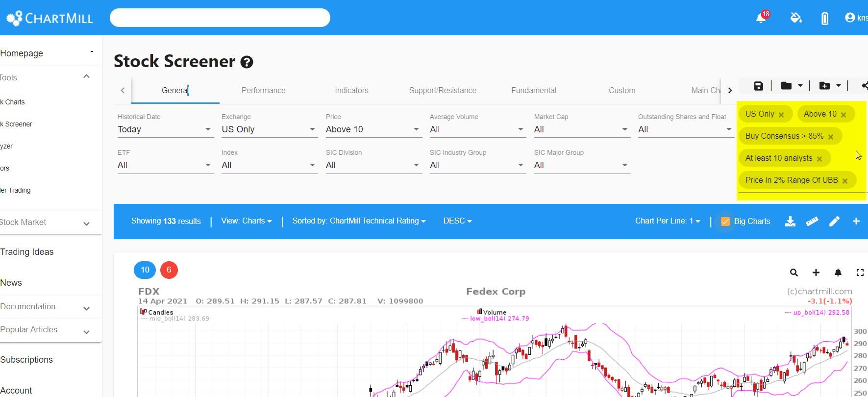Click the paint bucket theme icon

coord(796,18)
